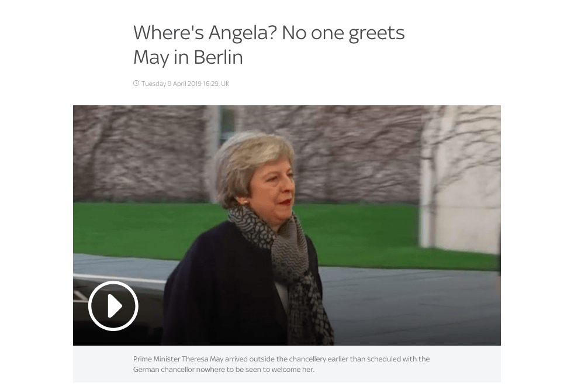Click the grey caption box below the video
Image resolution: width=588 pixels, height=386 pixels.
287,364
